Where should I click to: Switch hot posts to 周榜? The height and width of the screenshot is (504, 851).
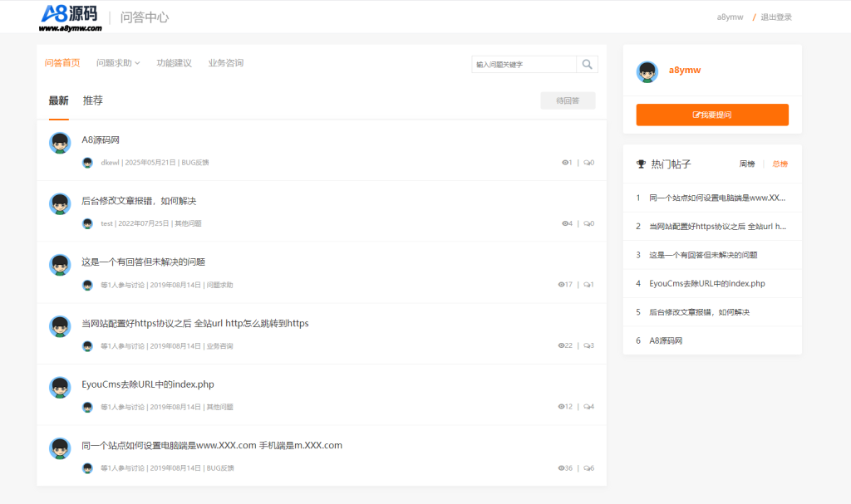point(747,164)
